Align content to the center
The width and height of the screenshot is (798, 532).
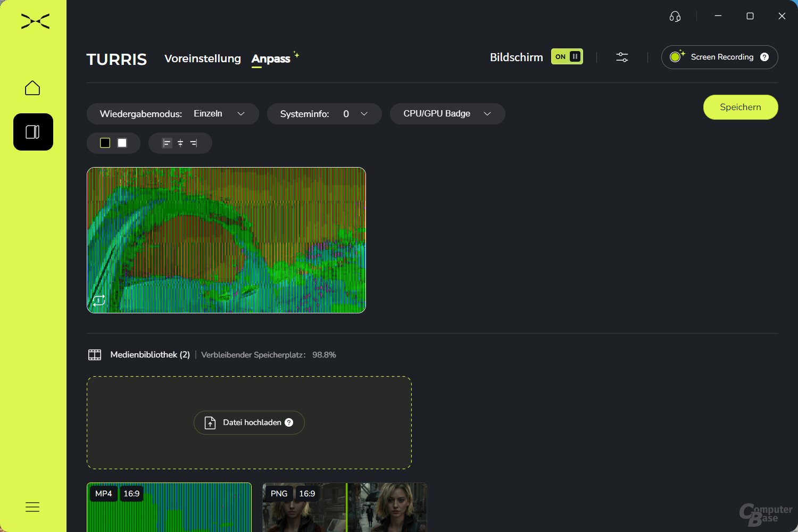pyautogui.click(x=180, y=143)
